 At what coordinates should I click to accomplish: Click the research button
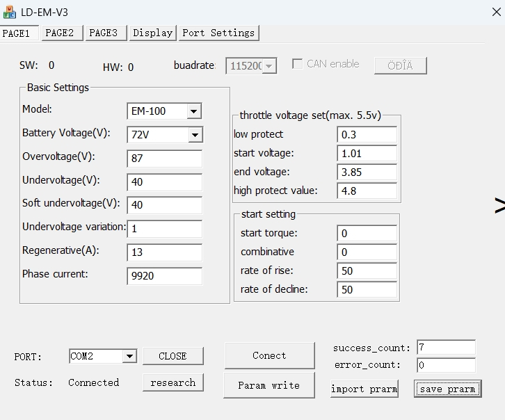pos(173,382)
